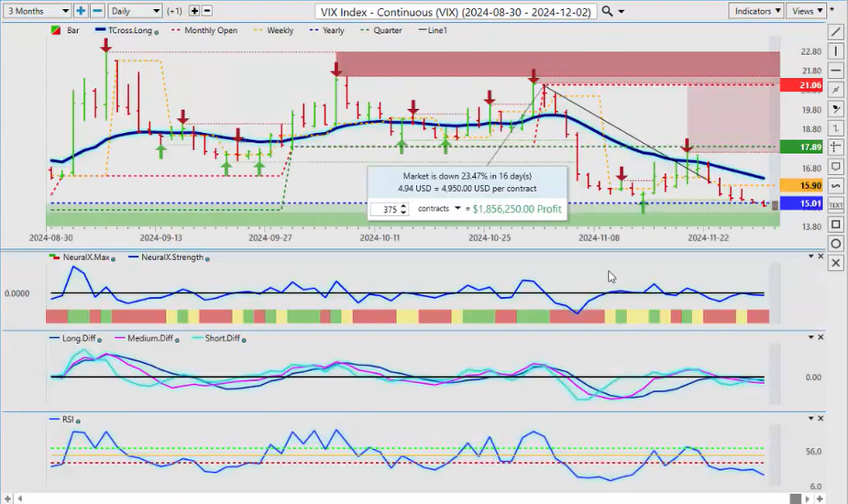This screenshot has height=504, width=848.
Task: Click the horizontal scrollbar thumb at bottom
Action: [x=795, y=499]
